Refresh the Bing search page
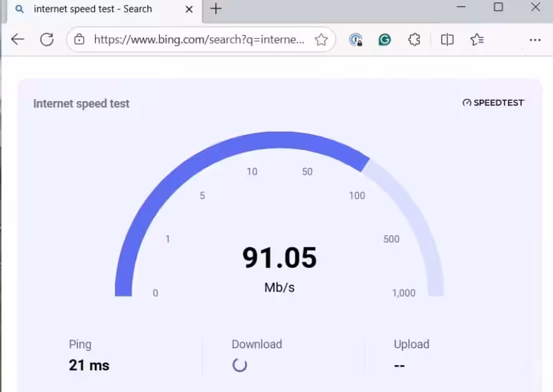 pyautogui.click(x=47, y=39)
